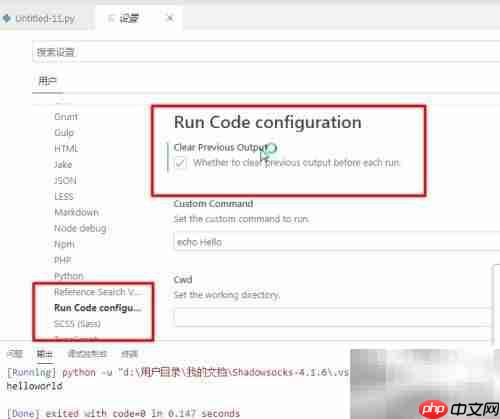The width and height of the screenshot is (500, 419).
Task: Click the Run Code configuration heading
Action: coord(268,122)
